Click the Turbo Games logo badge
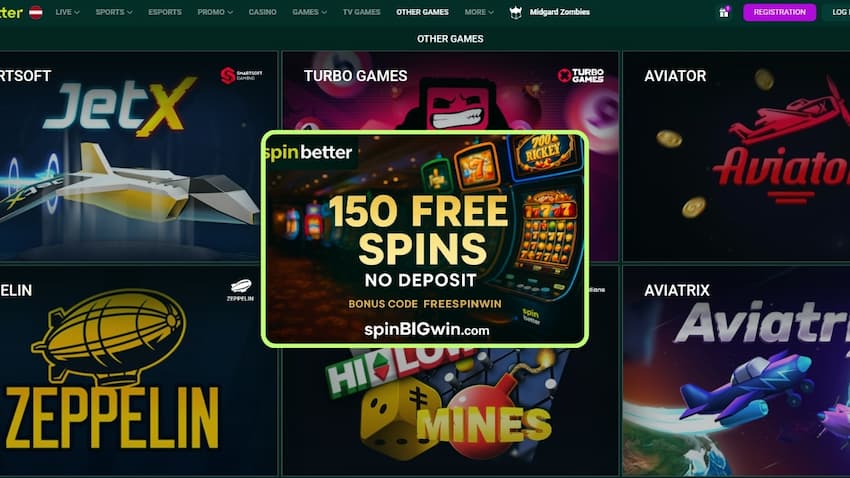The width and height of the screenshot is (850, 478). (x=581, y=75)
